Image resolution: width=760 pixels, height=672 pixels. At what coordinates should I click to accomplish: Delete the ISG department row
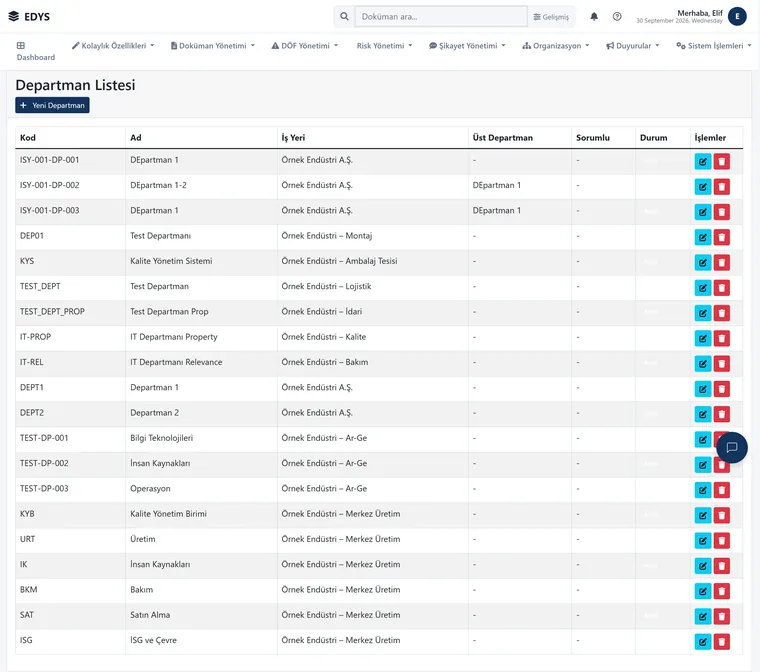(x=721, y=641)
